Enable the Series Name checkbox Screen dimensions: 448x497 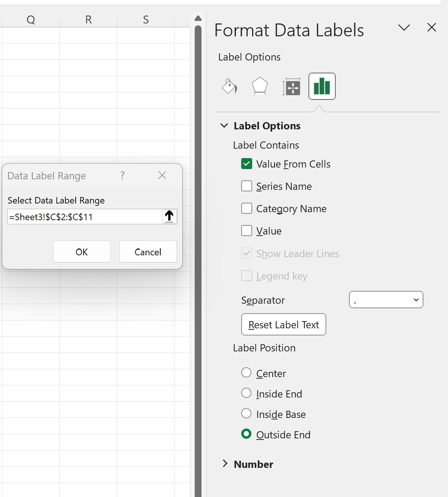[x=247, y=186]
